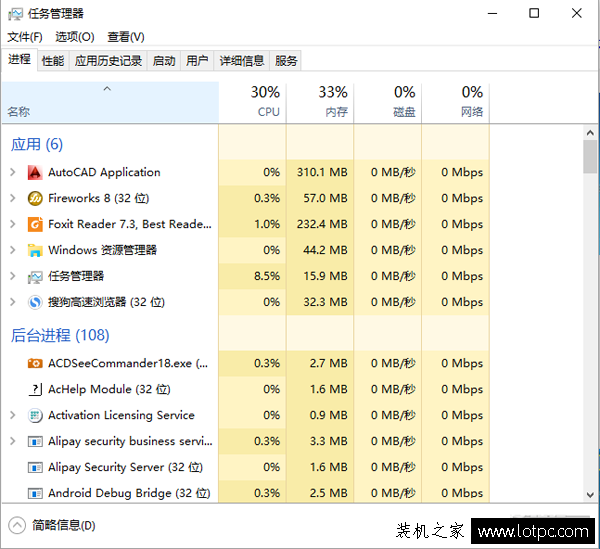Select the 'AutoCAD Application' process name
Screen dimensions: 600x549
coord(104,173)
